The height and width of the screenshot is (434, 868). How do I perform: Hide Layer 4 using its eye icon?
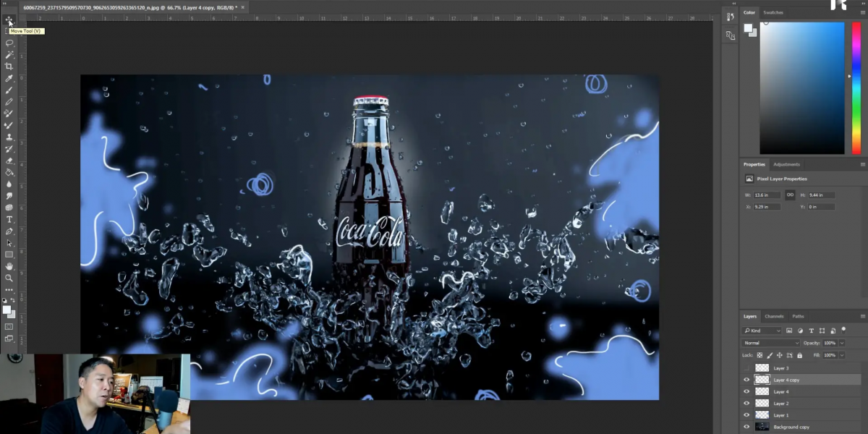pos(746,391)
